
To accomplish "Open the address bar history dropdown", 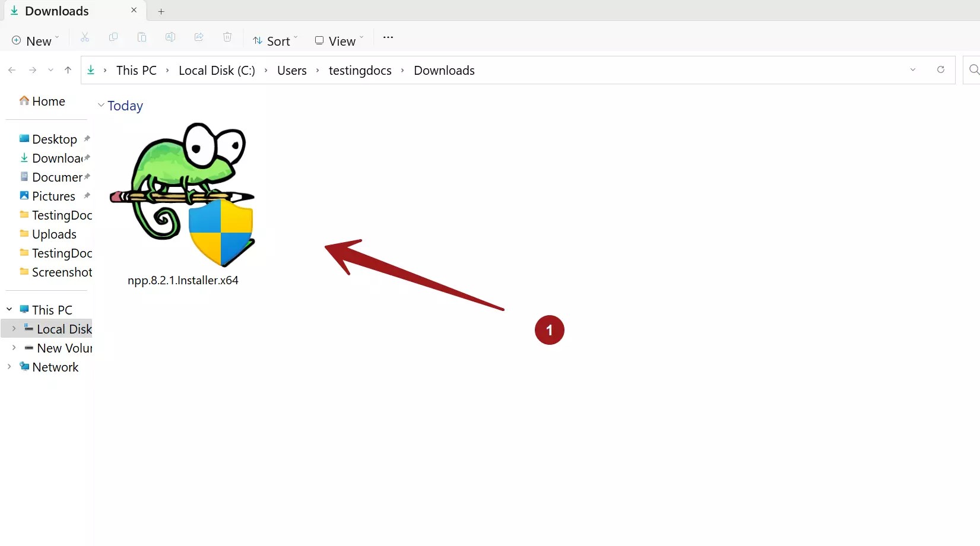I will 912,69.
